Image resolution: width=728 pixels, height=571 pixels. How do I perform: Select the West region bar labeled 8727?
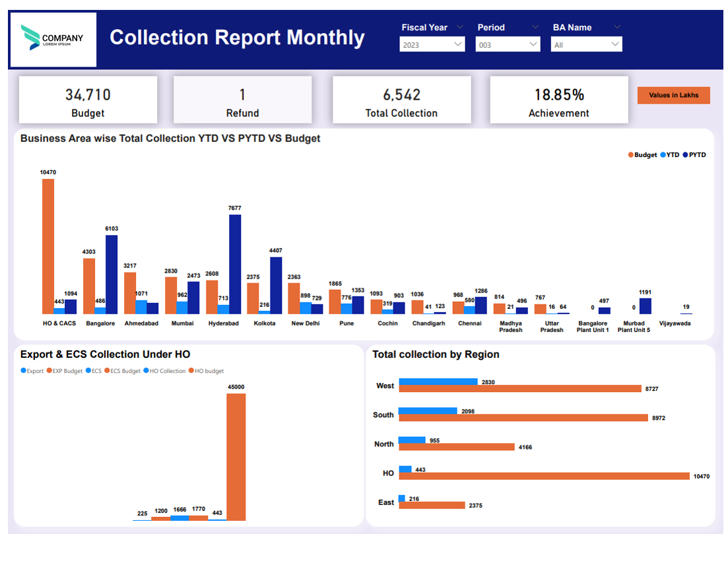click(x=520, y=389)
